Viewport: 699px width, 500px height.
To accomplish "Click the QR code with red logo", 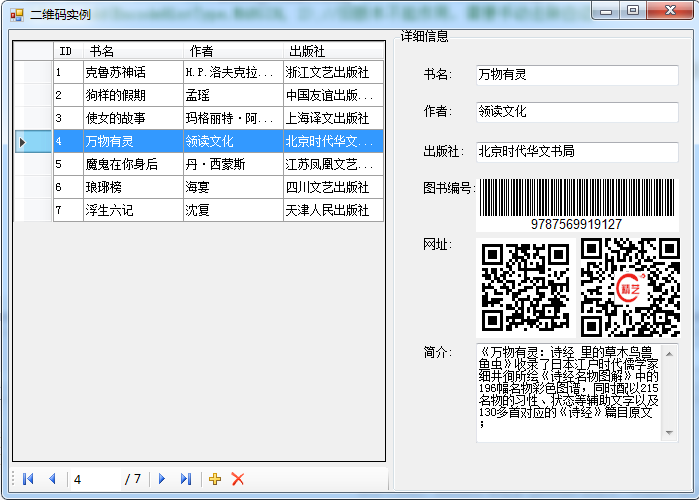I will 630,287.
